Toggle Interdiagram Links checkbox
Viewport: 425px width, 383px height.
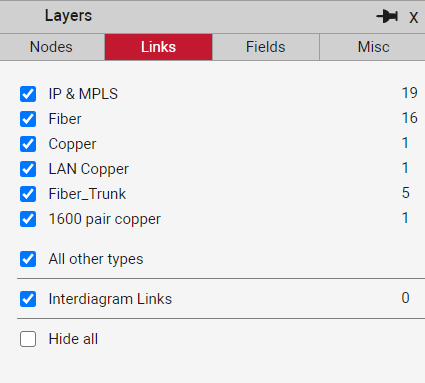pyautogui.click(x=28, y=299)
